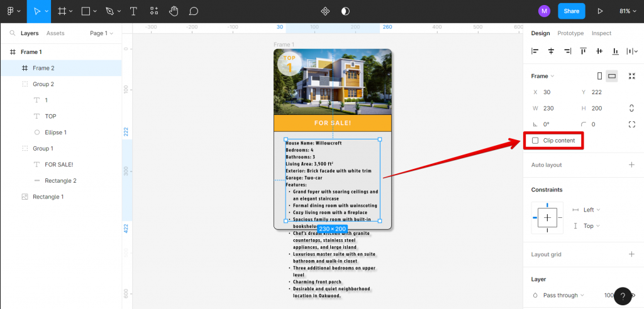644x309 pixels.
Task: Toggle constrain proportions lock
Action: (x=631, y=108)
